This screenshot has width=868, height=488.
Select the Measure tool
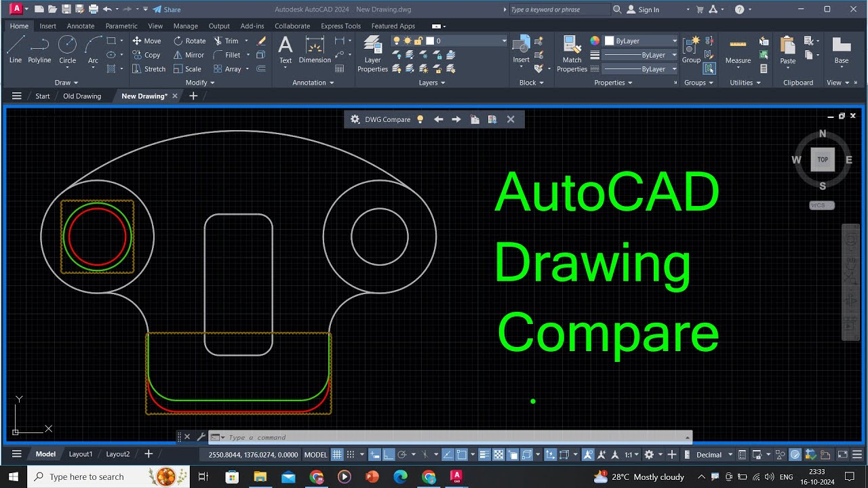738,50
